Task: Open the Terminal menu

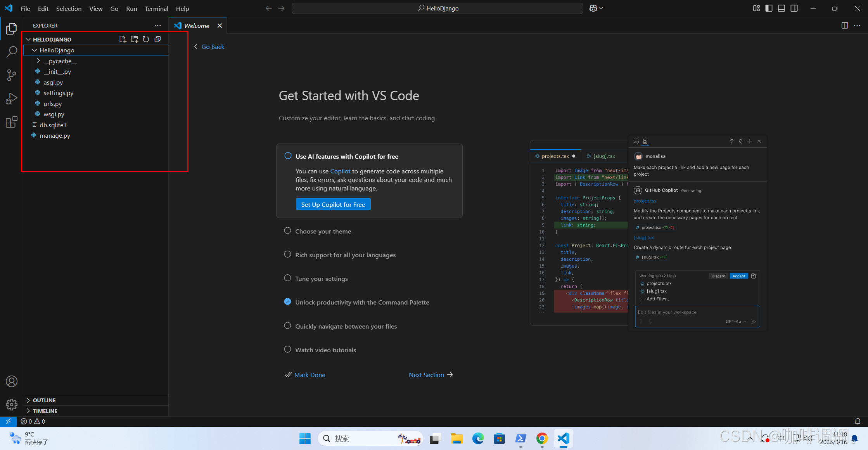Action: point(156,9)
